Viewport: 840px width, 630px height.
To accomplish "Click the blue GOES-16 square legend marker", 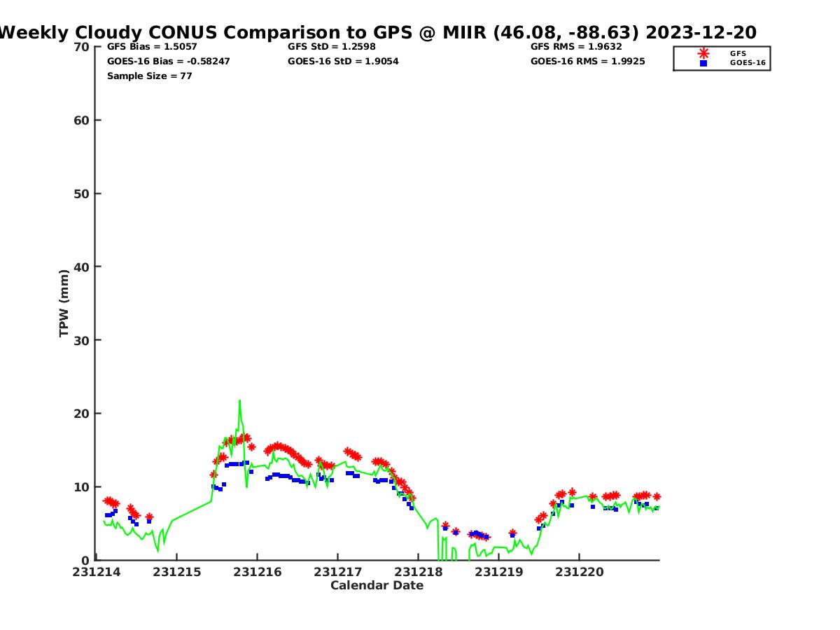I will coord(703,63).
